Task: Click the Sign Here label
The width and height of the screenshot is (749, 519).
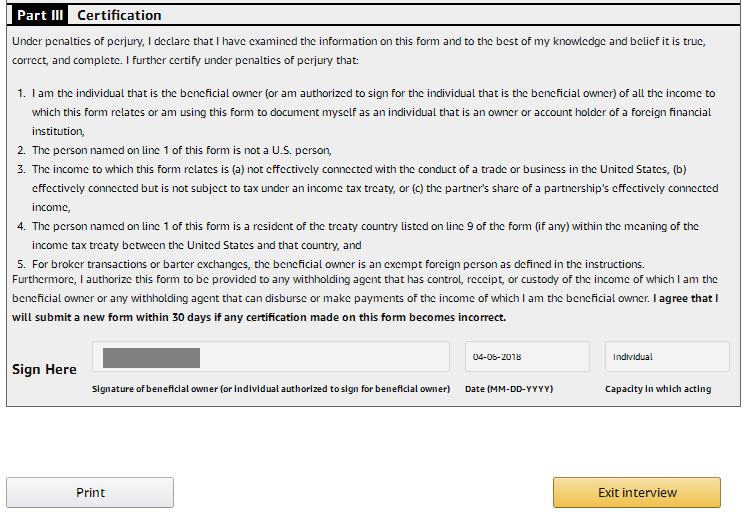Action: click(44, 369)
